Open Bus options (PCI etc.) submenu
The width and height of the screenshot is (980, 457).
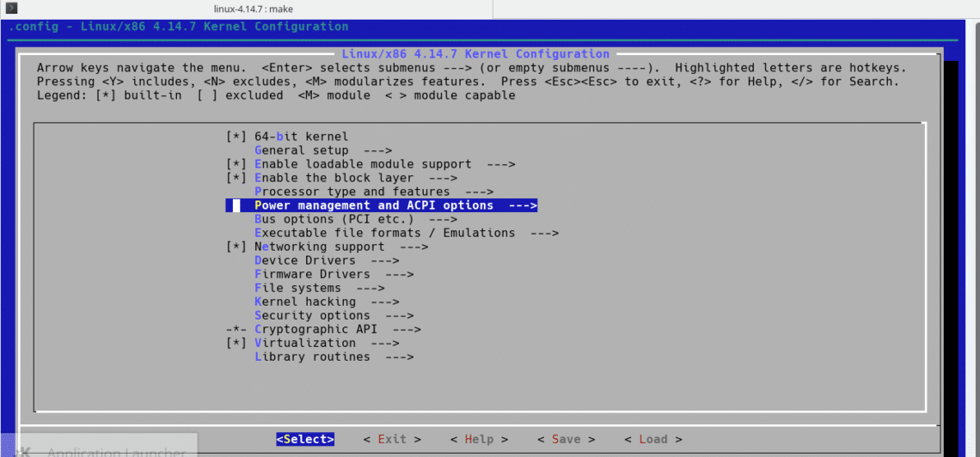point(356,220)
